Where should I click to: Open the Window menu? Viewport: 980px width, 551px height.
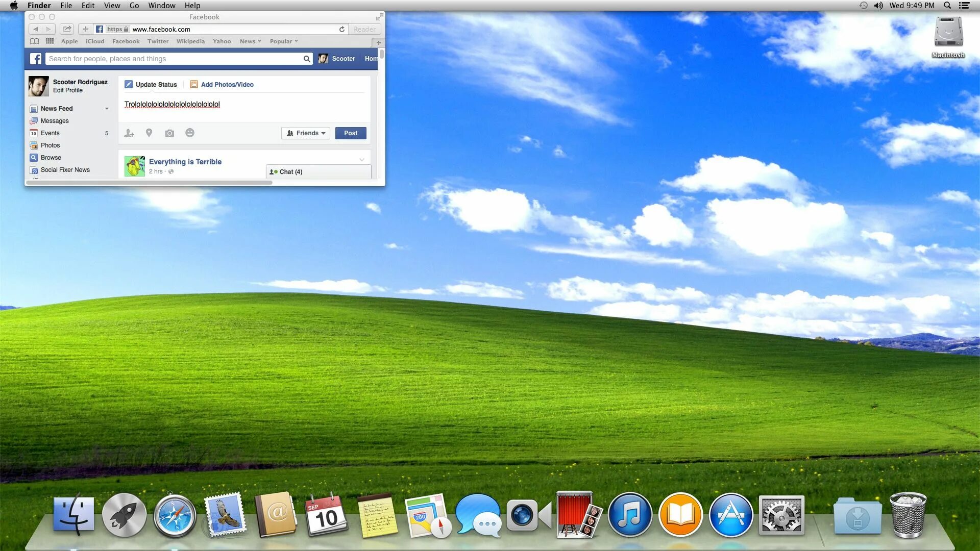(161, 6)
